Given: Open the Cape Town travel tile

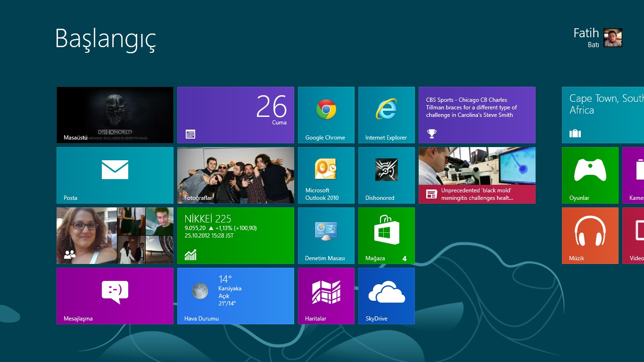Looking at the screenshot, I should [603, 115].
